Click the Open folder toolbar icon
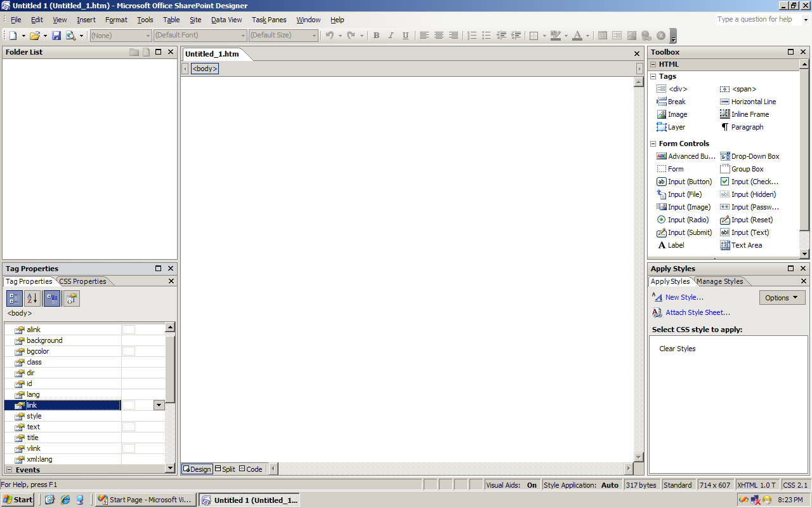The width and height of the screenshot is (812, 508). click(x=35, y=36)
